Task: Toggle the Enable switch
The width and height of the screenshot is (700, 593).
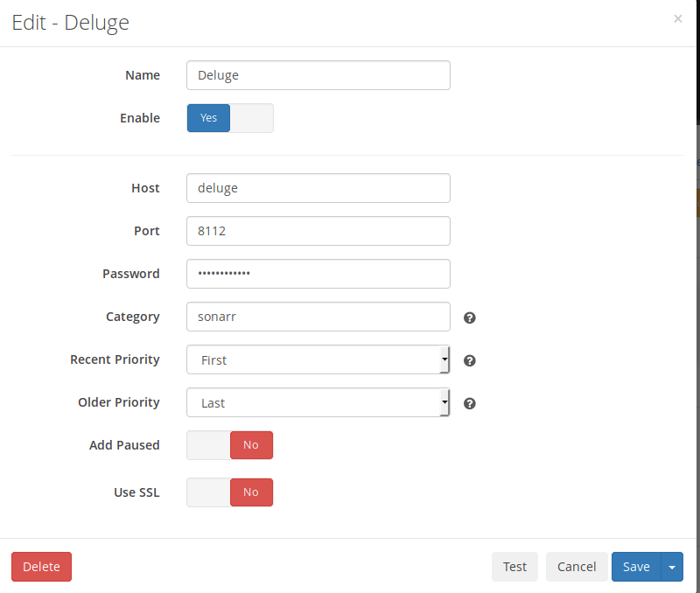Action: click(230, 118)
